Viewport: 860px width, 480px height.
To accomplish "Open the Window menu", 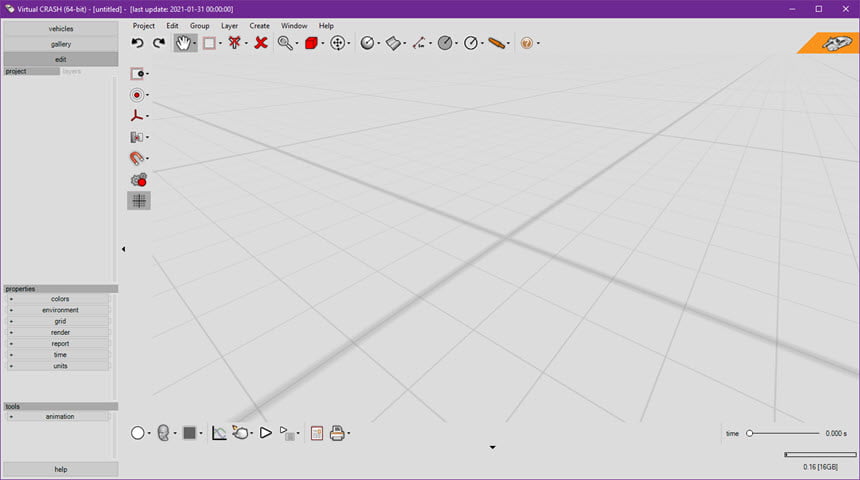I will pyautogui.click(x=294, y=26).
